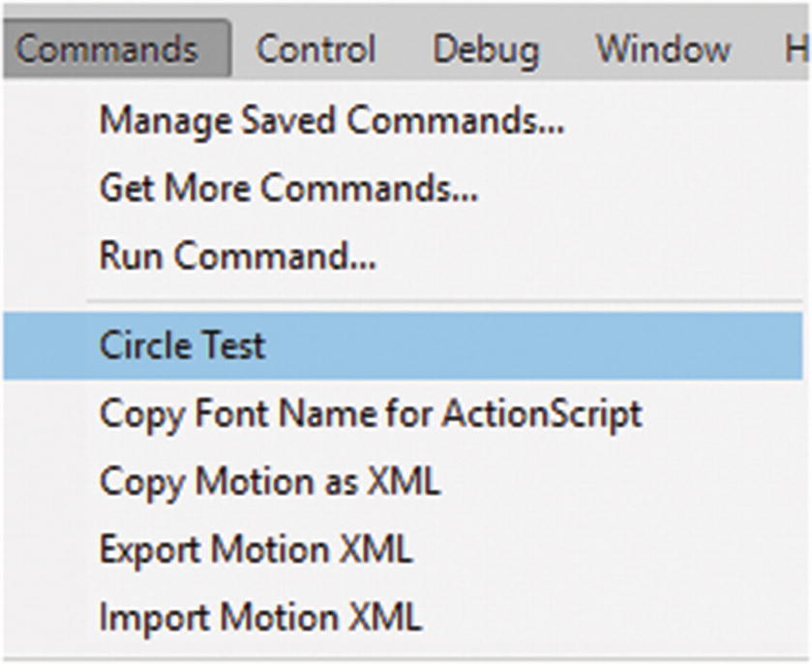Close the Commands dropdown via its title
This screenshot has height=664, width=812.
pyautogui.click(x=107, y=48)
